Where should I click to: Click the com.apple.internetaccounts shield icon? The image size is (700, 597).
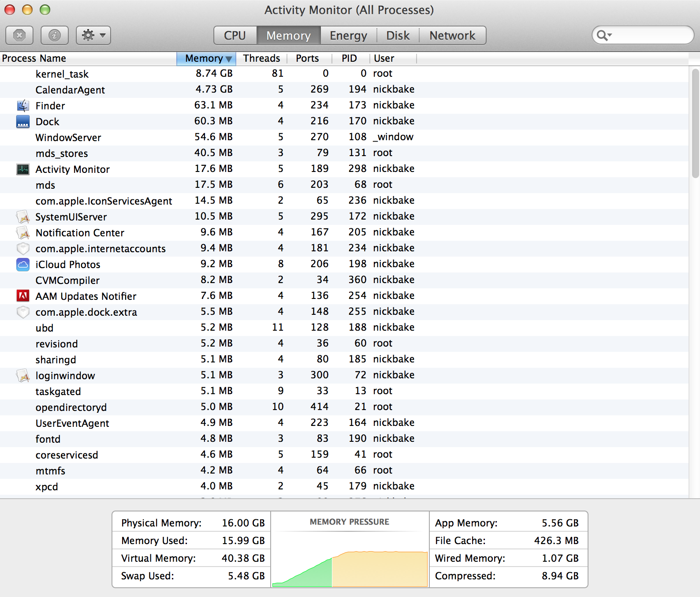(23, 249)
